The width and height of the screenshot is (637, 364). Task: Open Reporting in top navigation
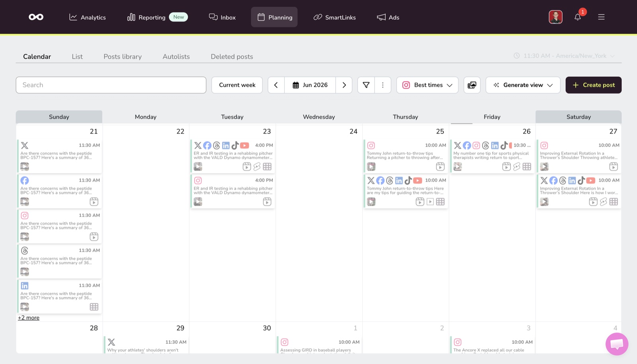[157, 18]
